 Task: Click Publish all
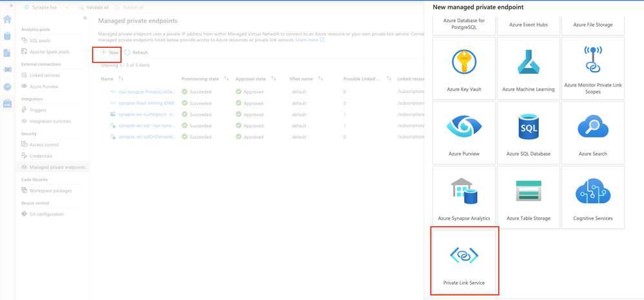128,7
